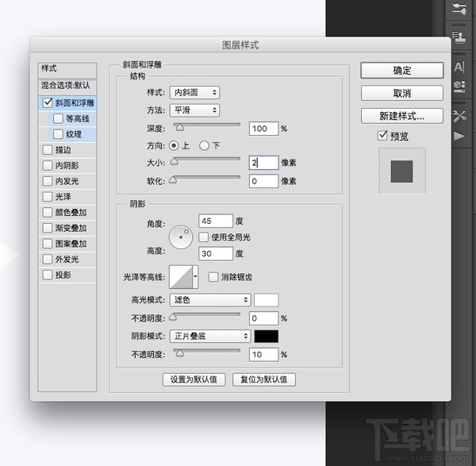Viewport: 476px width, 466px height.
Task: Open the Actions play-triangle panel icon
Action: [x=459, y=136]
